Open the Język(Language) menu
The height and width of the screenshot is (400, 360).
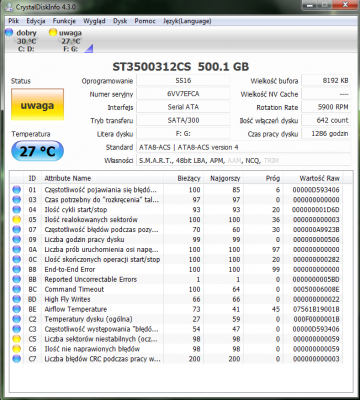coord(187,21)
